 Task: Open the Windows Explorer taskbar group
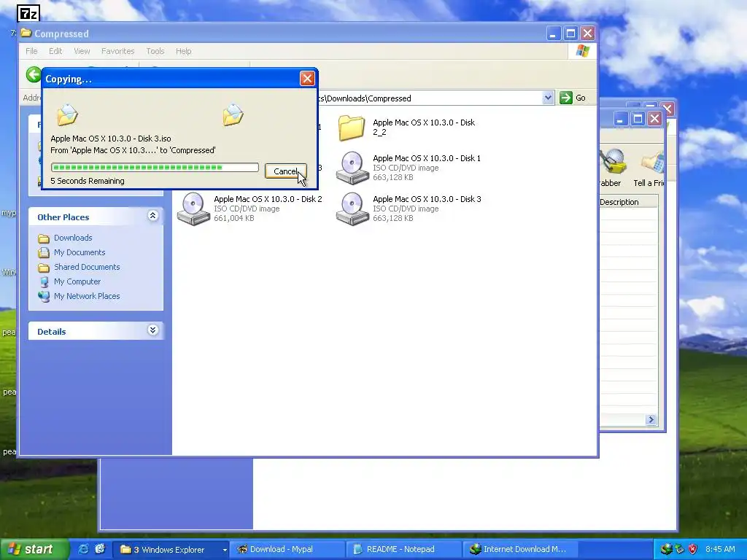171,550
